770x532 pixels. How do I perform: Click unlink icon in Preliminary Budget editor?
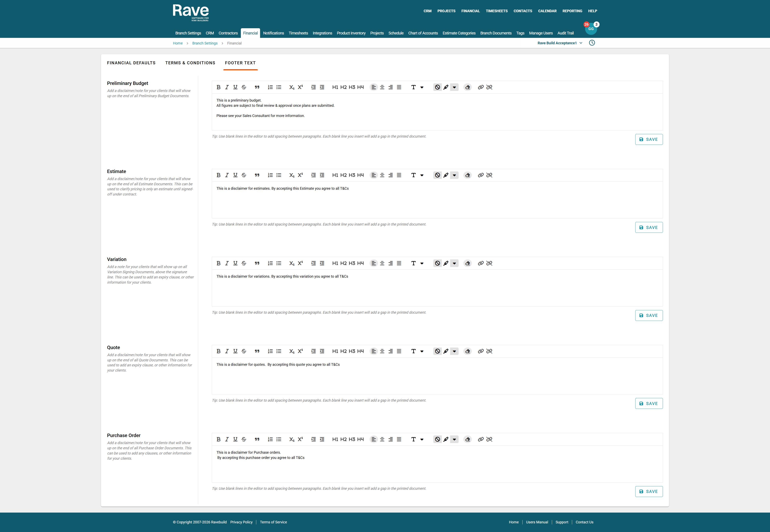489,87
